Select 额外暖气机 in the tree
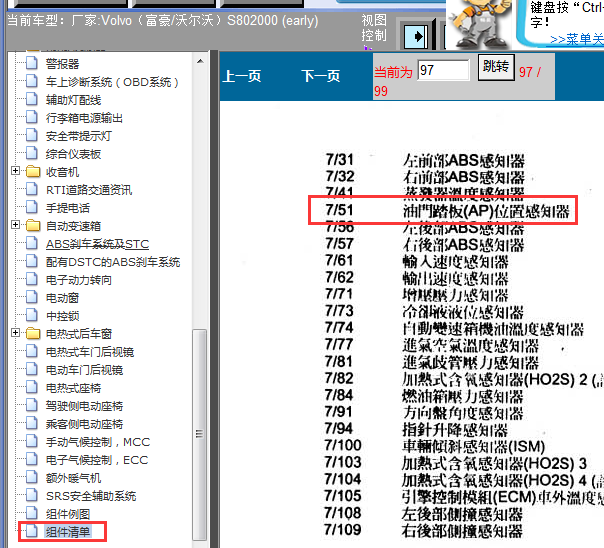 (73, 478)
